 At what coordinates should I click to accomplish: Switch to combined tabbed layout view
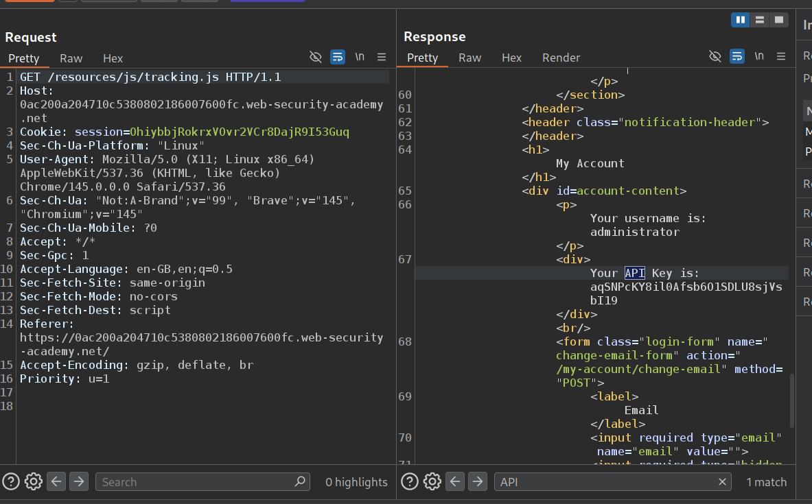(778, 20)
